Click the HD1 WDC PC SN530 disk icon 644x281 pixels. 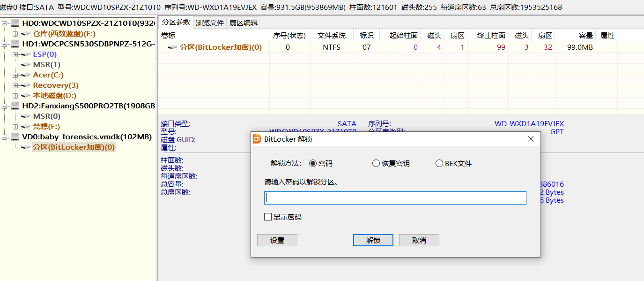pos(15,44)
